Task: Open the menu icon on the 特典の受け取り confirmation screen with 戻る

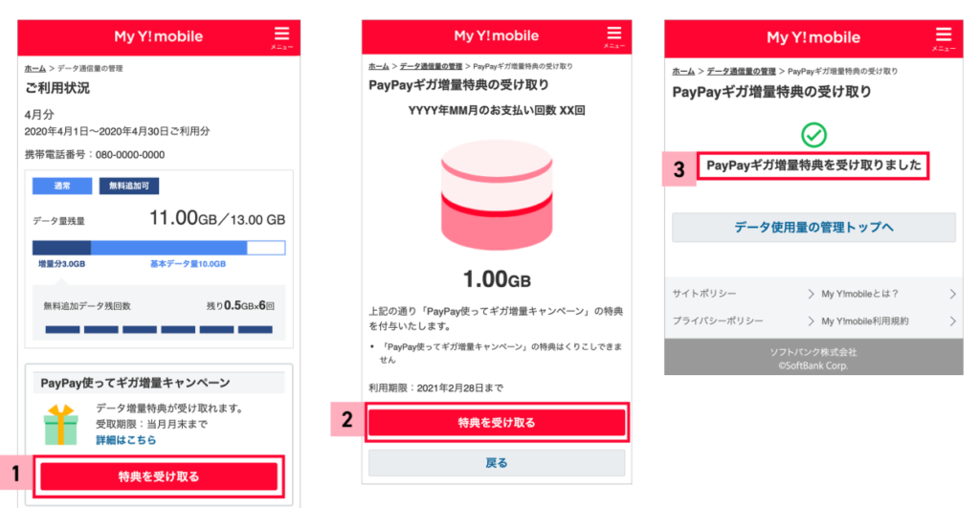Action: 613,35
